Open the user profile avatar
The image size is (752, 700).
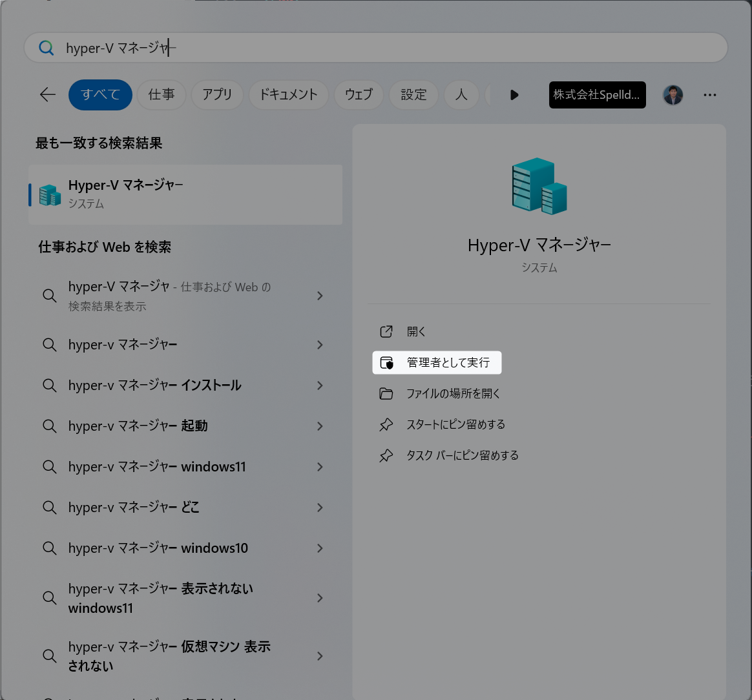pyautogui.click(x=673, y=95)
